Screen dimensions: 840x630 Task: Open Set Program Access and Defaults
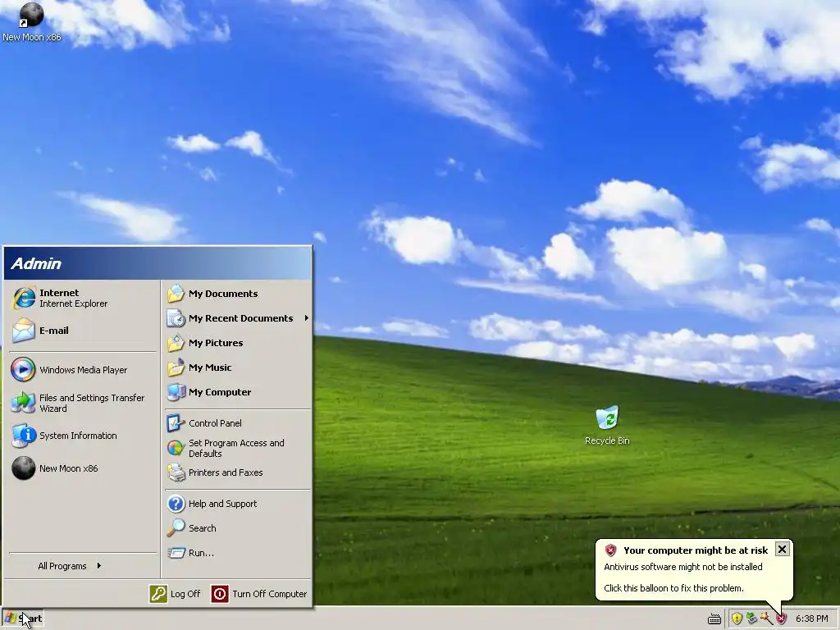238,448
